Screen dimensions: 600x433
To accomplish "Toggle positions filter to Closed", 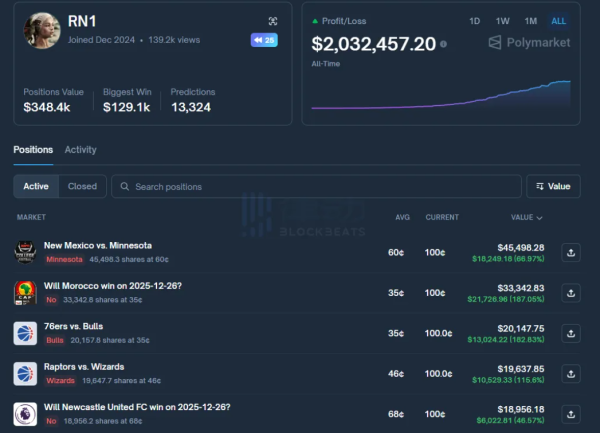I will (x=82, y=186).
